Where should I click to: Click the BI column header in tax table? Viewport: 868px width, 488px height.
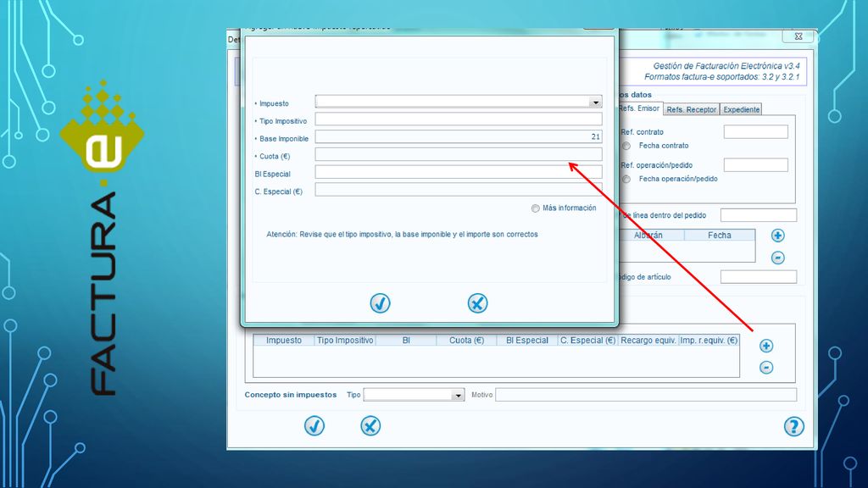406,341
